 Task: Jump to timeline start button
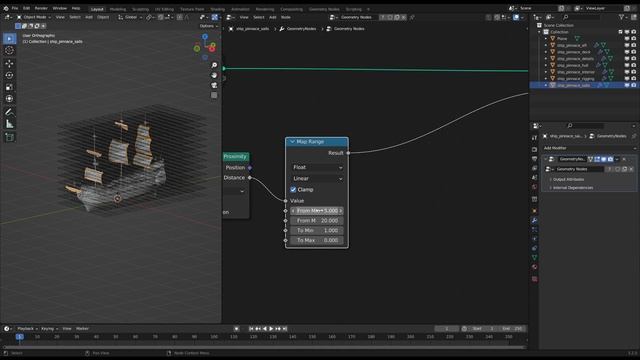pos(251,329)
